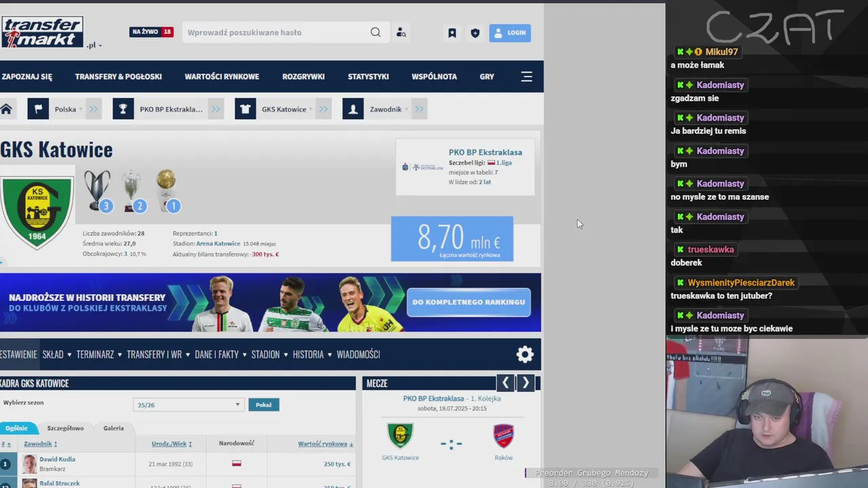The height and width of the screenshot is (488, 868).
Task: Click the flag breadcrumb icon before Polska
Action: tap(38, 109)
